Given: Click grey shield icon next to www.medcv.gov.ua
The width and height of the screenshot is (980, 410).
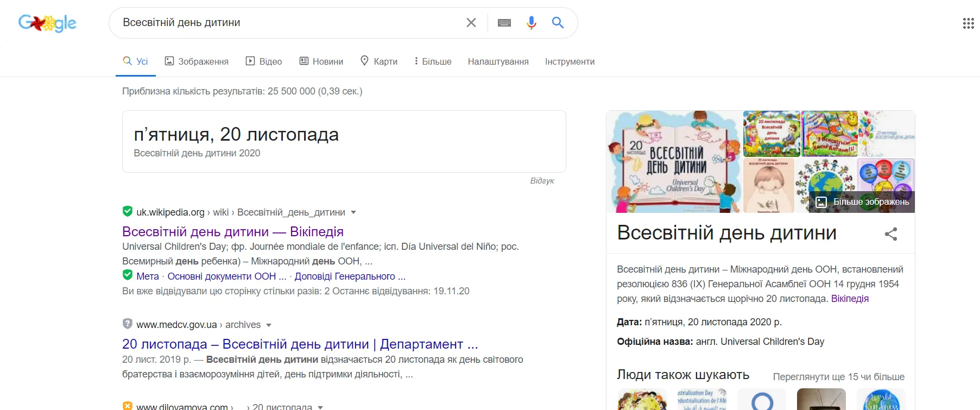Looking at the screenshot, I should pos(128,324).
